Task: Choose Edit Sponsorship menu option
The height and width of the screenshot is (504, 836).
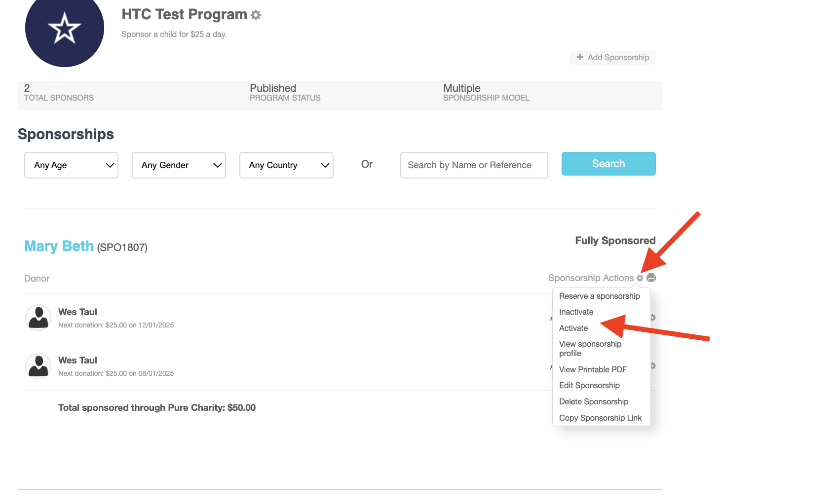Action: (589, 385)
